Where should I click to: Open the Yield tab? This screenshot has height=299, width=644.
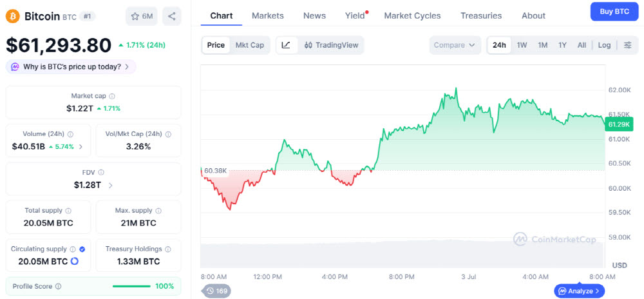tap(355, 15)
